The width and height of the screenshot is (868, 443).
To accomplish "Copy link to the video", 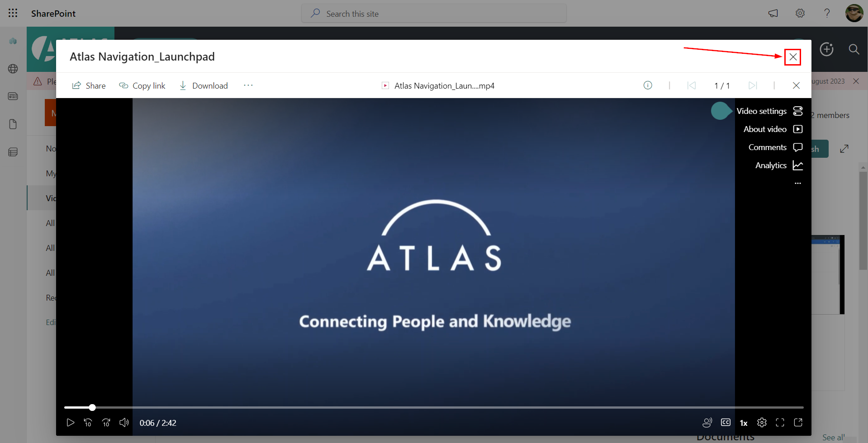I will 142,85.
